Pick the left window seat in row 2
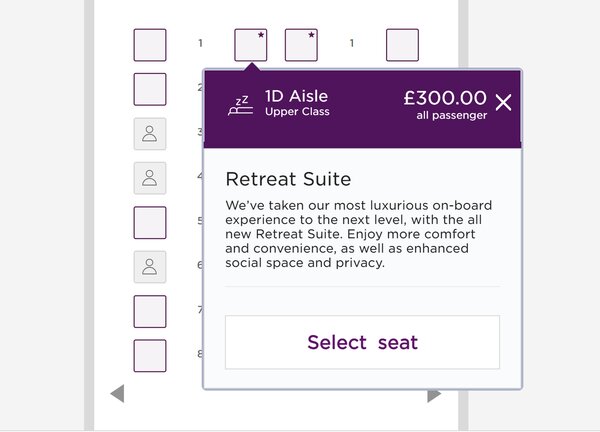The height and width of the screenshot is (432, 600). (x=150, y=90)
